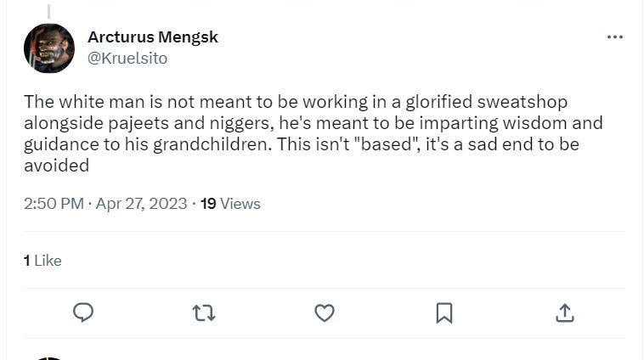Click the bold 1 beside Like
The width and height of the screenshot is (644, 360).
point(27,261)
